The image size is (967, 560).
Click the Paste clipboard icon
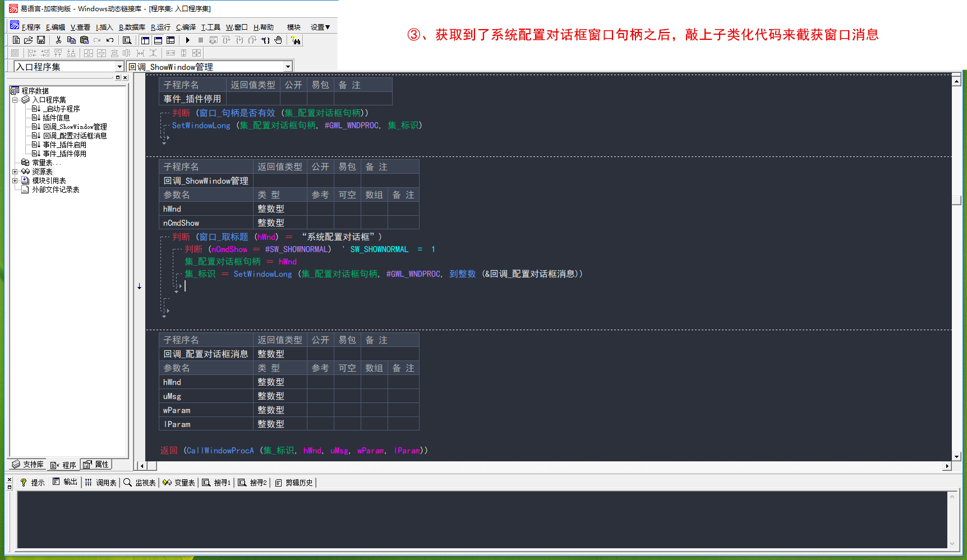[x=84, y=40]
